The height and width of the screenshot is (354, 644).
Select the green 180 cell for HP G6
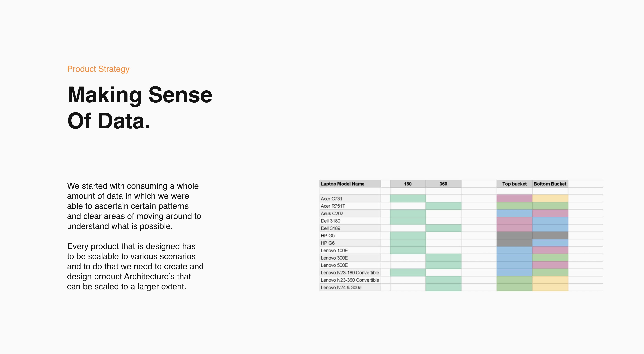pos(408,243)
